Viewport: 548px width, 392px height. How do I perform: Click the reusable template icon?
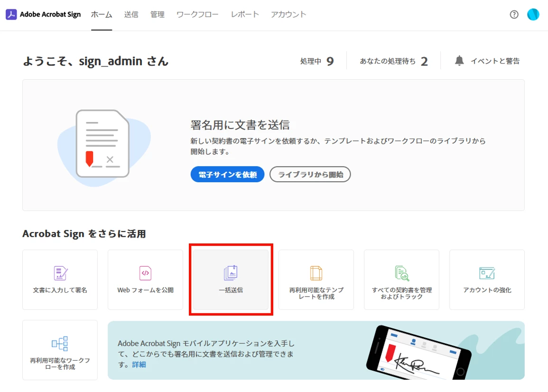316,273
